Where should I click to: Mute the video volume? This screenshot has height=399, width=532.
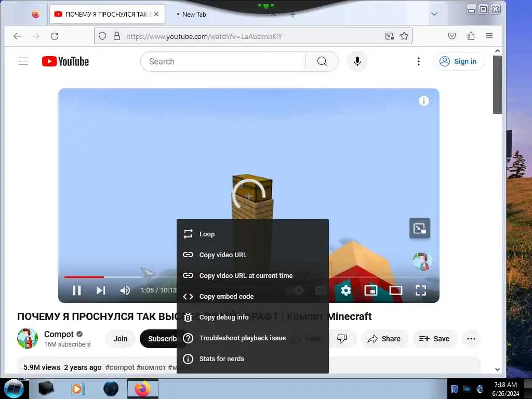pos(125,290)
